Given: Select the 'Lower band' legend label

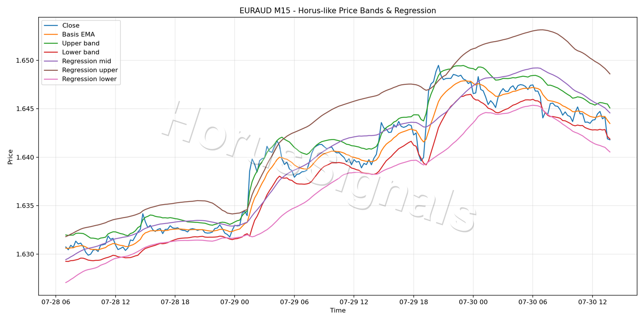Looking at the screenshot, I should coord(80,52).
